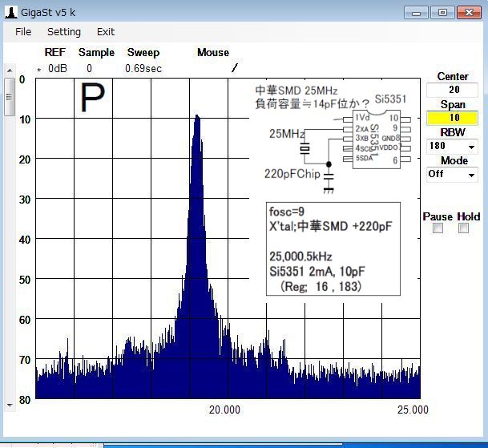
Task: Open the File menu
Action: [23, 32]
